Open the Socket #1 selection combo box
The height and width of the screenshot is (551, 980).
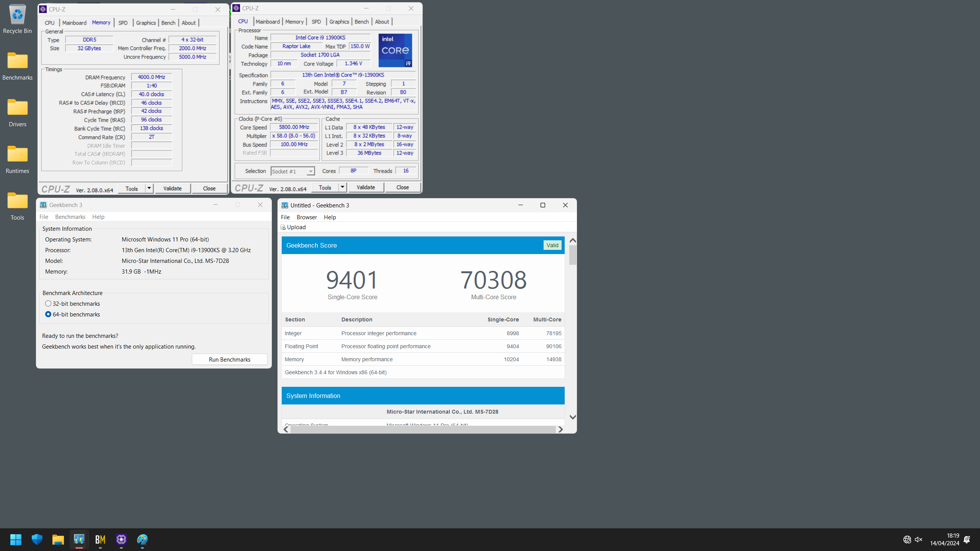[292, 171]
